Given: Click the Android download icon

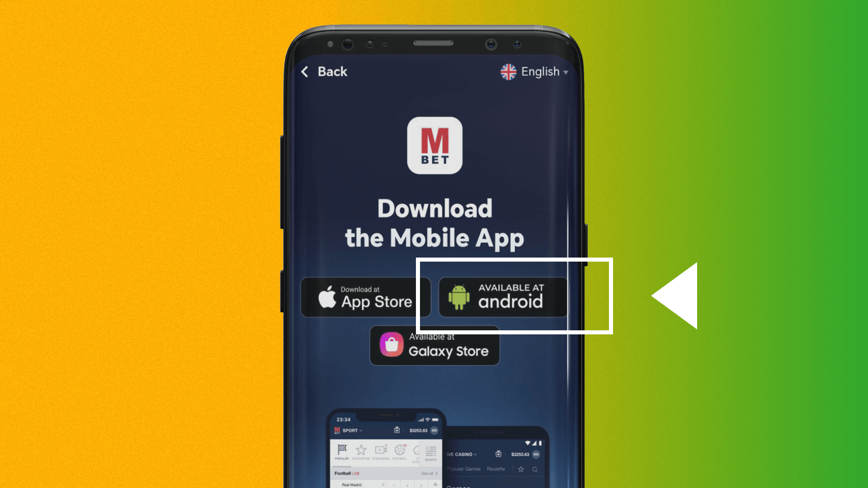Looking at the screenshot, I should point(503,296).
